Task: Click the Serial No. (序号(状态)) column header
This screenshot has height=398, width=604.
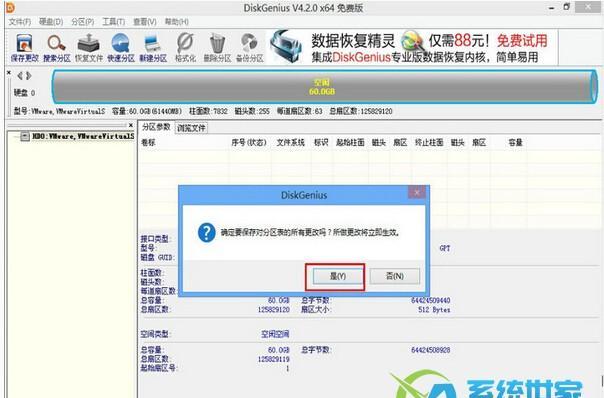Action: click(249, 143)
